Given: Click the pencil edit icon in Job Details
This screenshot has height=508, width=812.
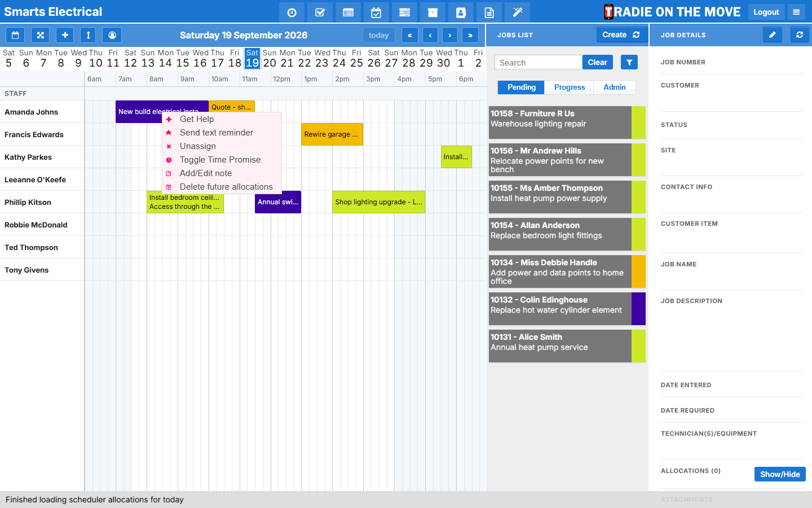Looking at the screenshot, I should 773,35.
